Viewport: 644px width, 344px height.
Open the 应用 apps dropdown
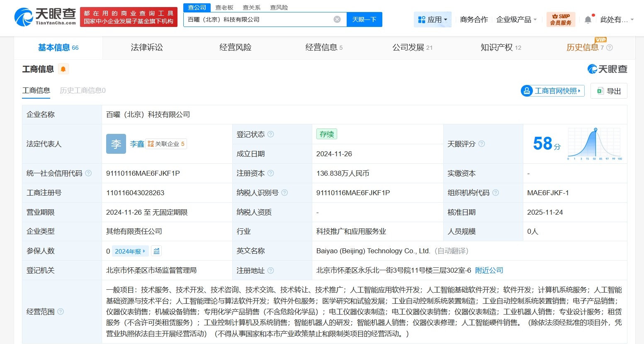(x=433, y=19)
